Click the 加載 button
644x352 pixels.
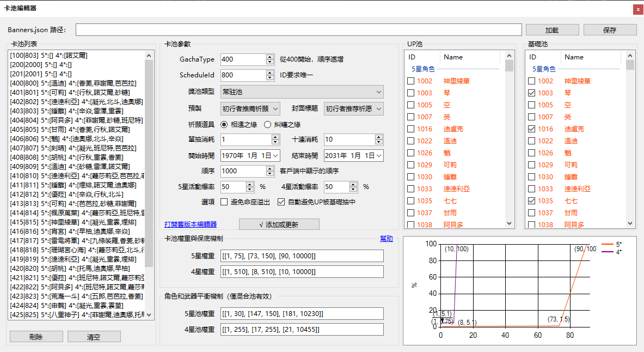click(x=552, y=30)
